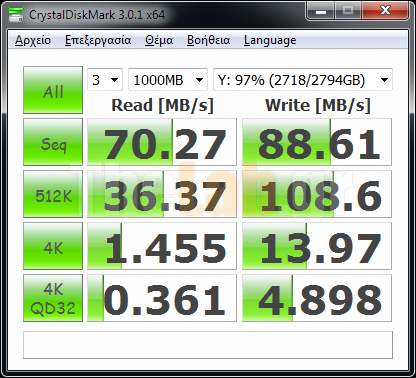Click the Write [MB/s] column header
The width and height of the screenshot is (416, 378).
(x=318, y=105)
